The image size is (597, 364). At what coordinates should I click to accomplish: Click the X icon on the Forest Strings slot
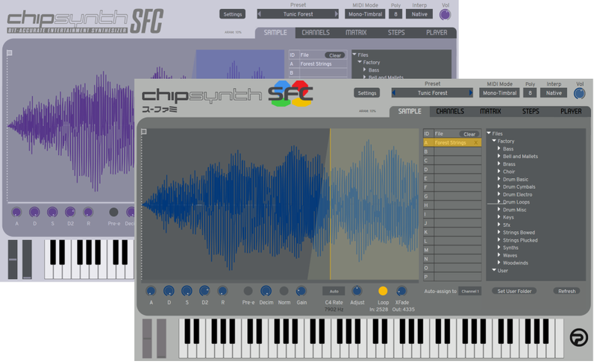pyautogui.click(x=476, y=142)
